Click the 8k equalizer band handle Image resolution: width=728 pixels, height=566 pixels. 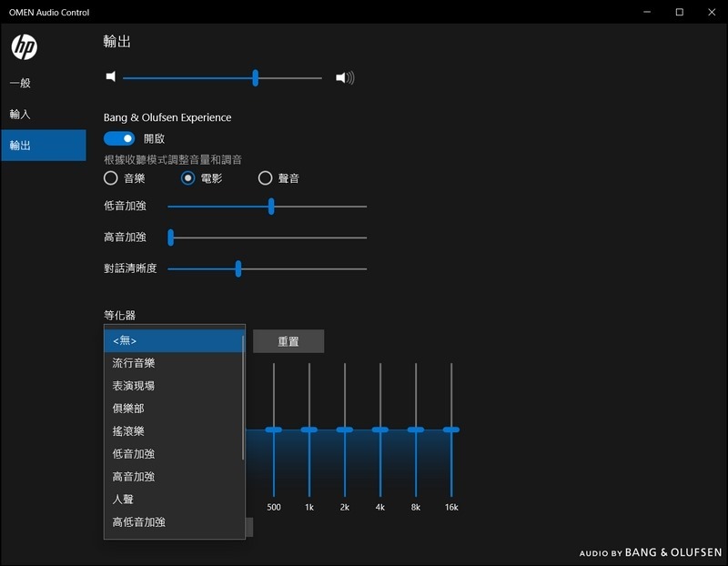point(416,430)
